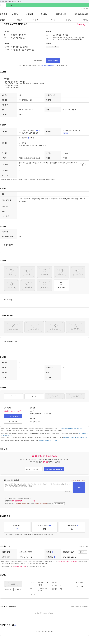Click the top 고용24 입사지원 button
Image resolution: width=89 pixels, height=644 pixels.
pos(53,61)
